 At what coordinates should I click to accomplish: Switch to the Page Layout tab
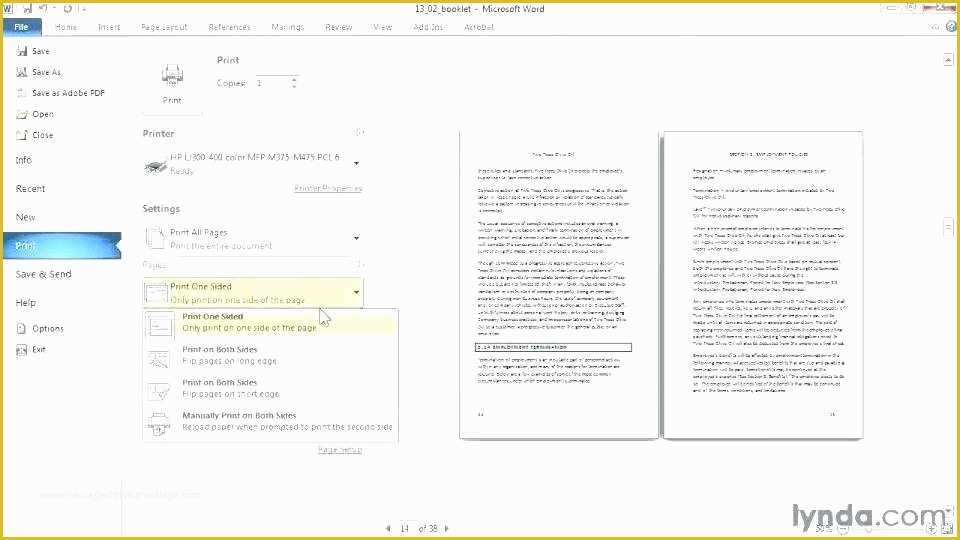[164, 27]
